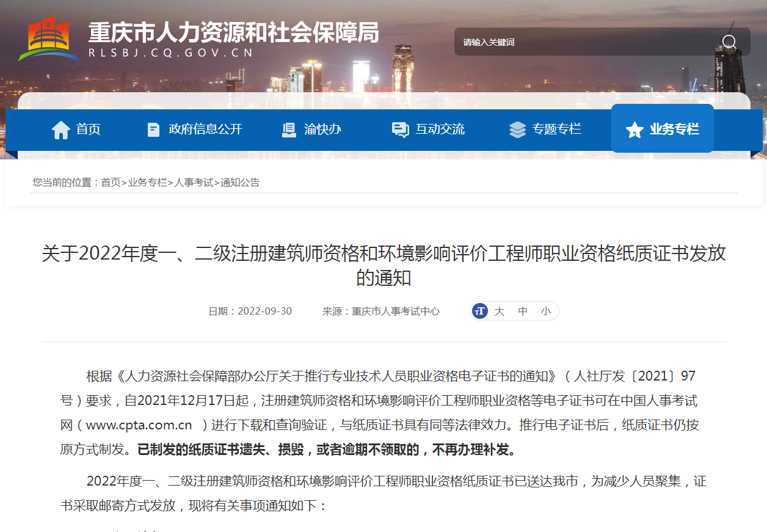Go to 首页 in breadcrumb
The image size is (767, 532).
click(111, 183)
